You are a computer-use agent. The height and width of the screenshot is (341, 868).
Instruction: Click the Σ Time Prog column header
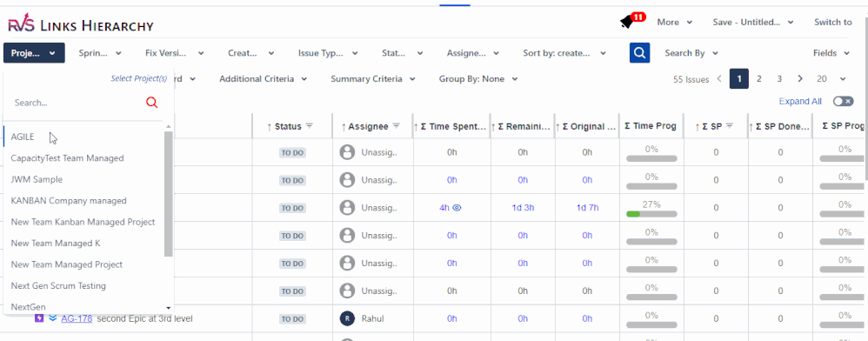coord(651,126)
